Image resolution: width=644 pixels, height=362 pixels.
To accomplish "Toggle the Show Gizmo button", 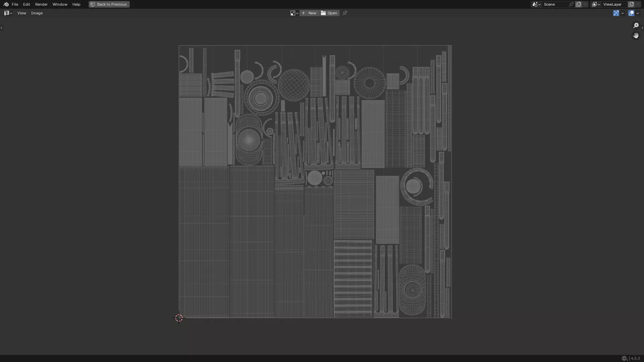I will (616, 13).
